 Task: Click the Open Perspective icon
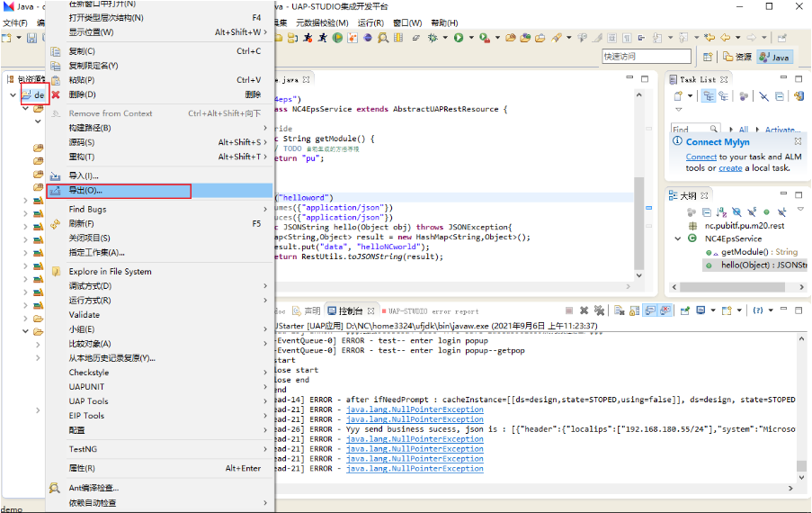[708, 57]
